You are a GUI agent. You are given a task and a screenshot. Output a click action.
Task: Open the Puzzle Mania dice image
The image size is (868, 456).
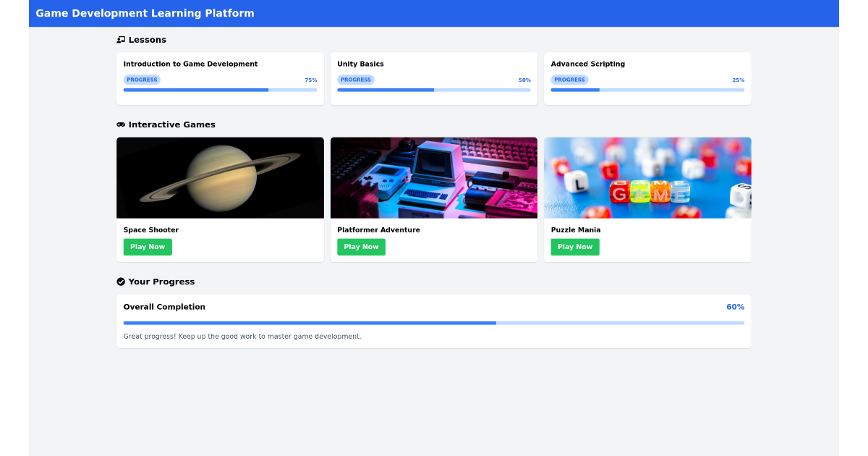point(647,177)
